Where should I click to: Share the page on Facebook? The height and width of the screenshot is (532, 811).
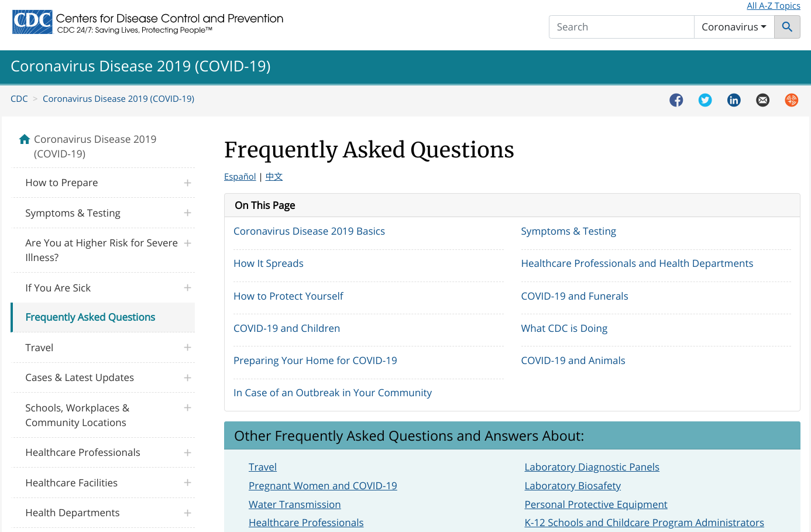pyautogui.click(x=676, y=100)
